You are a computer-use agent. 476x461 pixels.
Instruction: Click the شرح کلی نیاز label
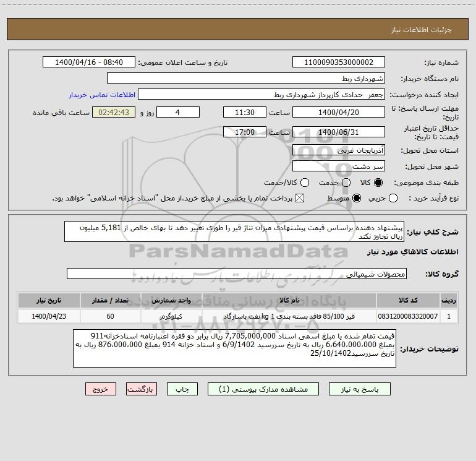(x=433, y=232)
